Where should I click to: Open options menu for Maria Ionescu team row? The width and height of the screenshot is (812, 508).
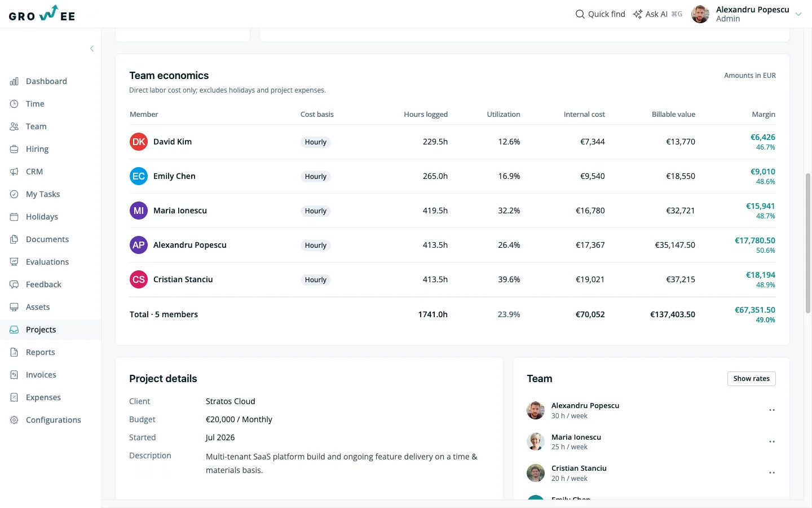772,442
